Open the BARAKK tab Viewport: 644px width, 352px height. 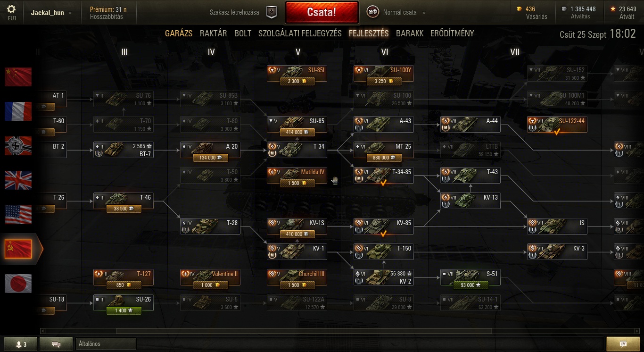pos(410,34)
